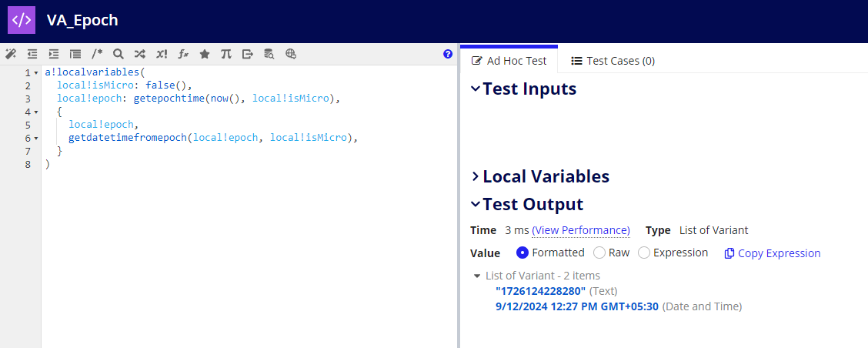Click the magic wand format icon

[x=11, y=54]
